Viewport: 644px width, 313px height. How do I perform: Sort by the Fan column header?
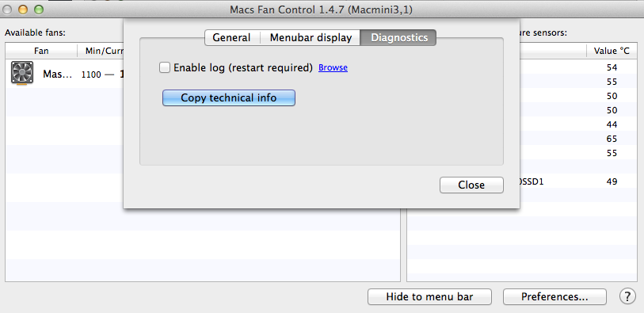41,51
